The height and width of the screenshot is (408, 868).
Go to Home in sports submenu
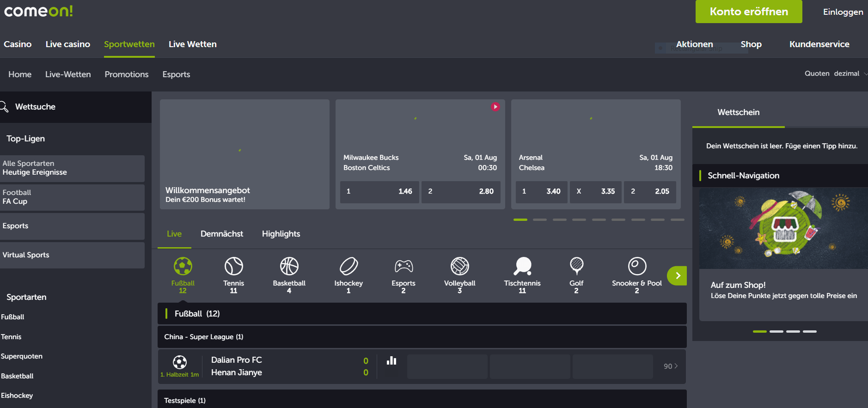point(20,74)
